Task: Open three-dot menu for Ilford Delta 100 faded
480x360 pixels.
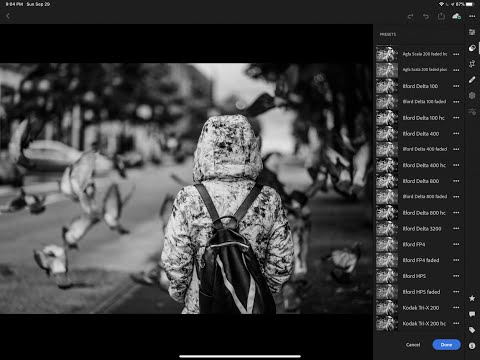Action: [x=456, y=102]
